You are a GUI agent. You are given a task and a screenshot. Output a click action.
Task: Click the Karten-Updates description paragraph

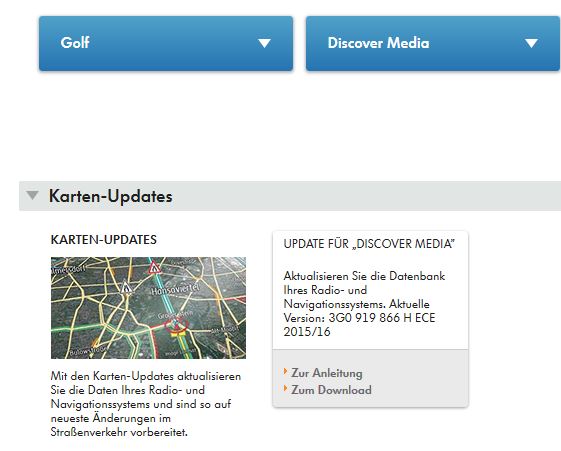(x=146, y=404)
